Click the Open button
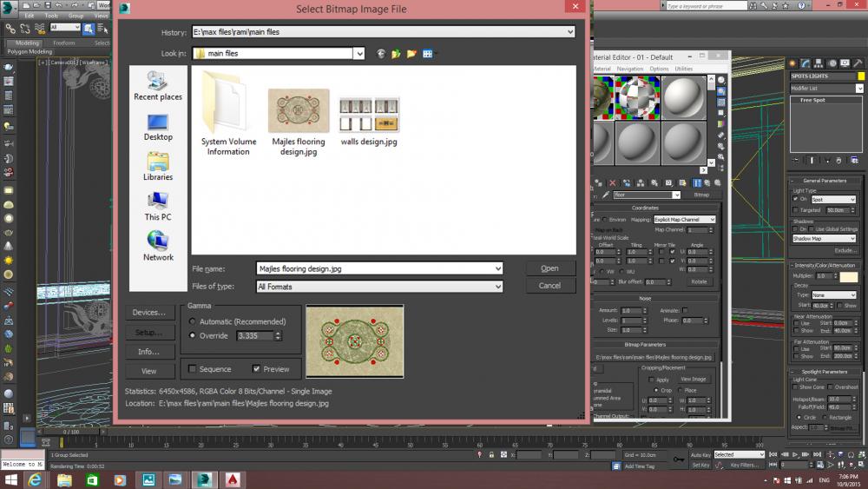Image resolution: width=868 pixels, height=489 pixels. [549, 268]
